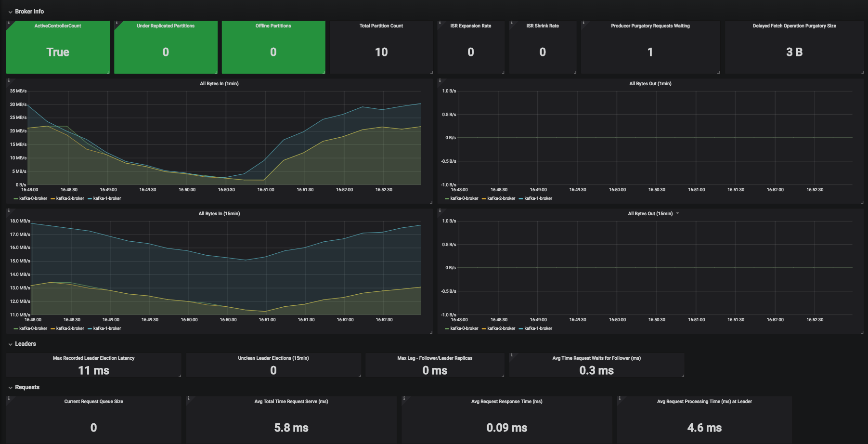Click info icon on Producer Purgatory Requests Waiting

point(583,23)
